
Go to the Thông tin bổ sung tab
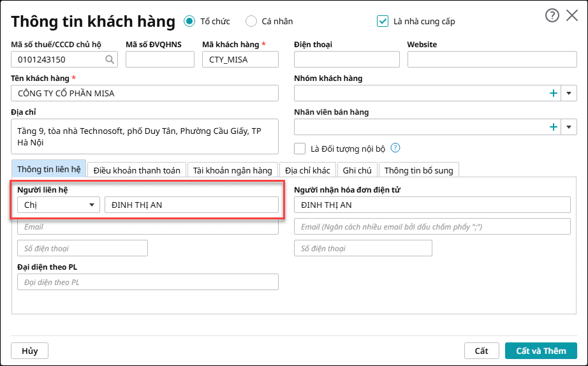[418, 170]
